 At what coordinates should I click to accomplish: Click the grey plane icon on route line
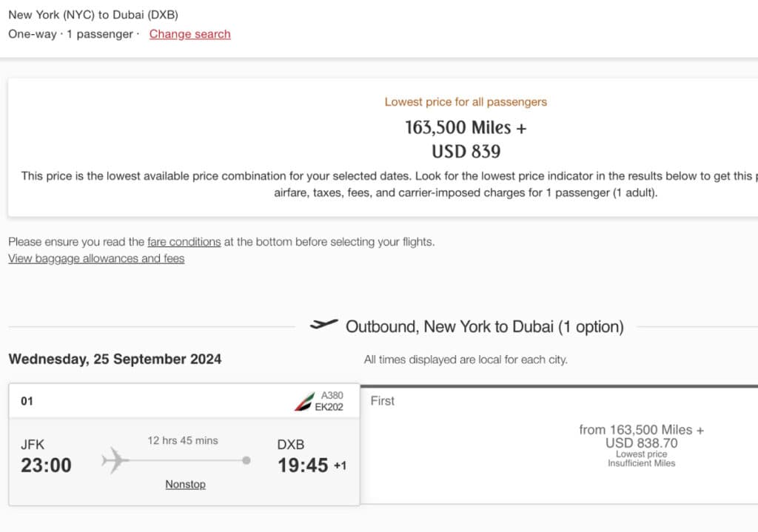coord(115,460)
